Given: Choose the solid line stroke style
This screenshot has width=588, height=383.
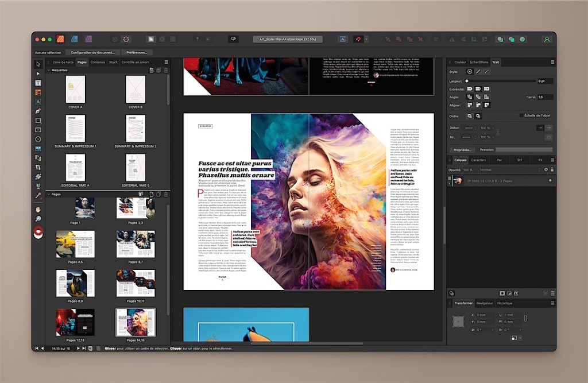Looking at the screenshot, I should click(478, 72).
